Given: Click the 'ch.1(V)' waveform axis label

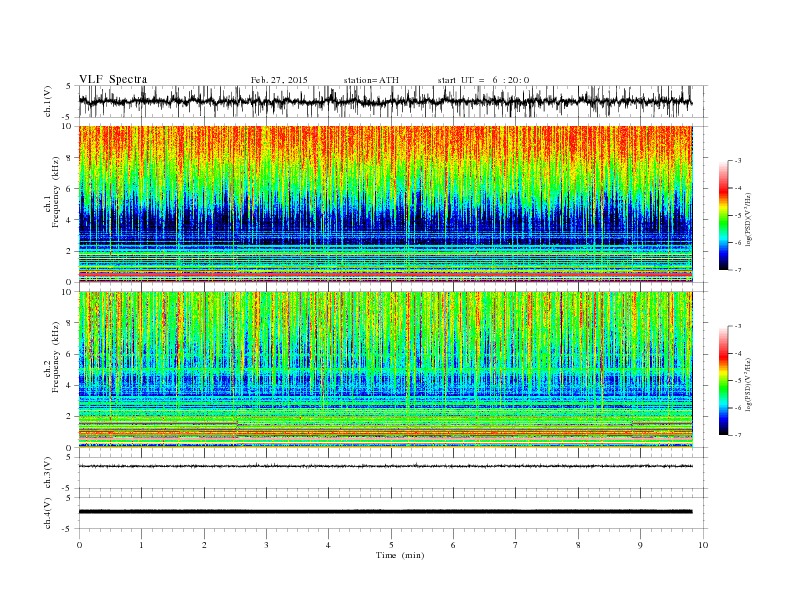Looking at the screenshot, I should [48, 101].
